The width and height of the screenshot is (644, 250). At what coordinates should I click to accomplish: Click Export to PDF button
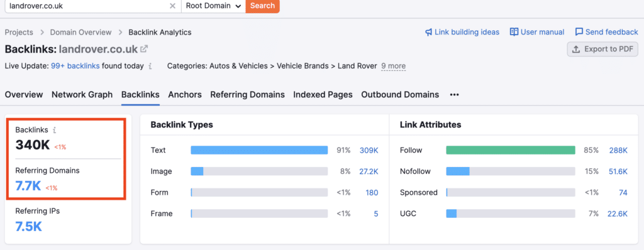(602, 49)
